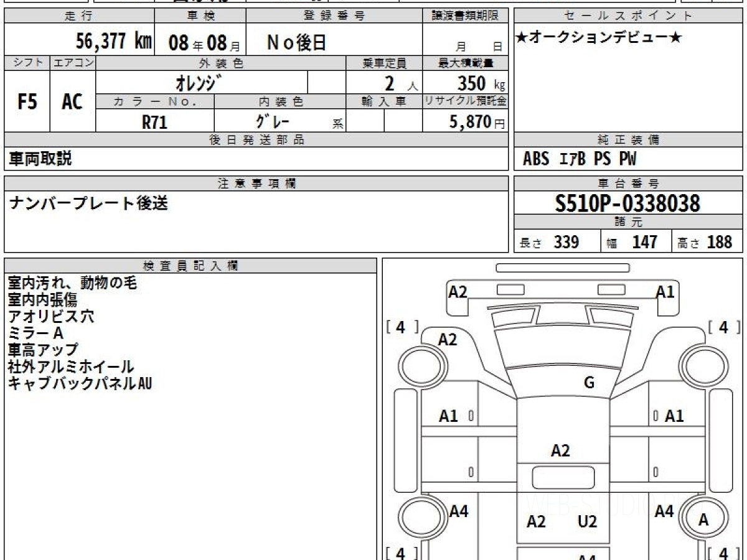The width and height of the screenshot is (747, 560).
Task: Click the recycle deposit 5,870円
Action: tap(477, 122)
